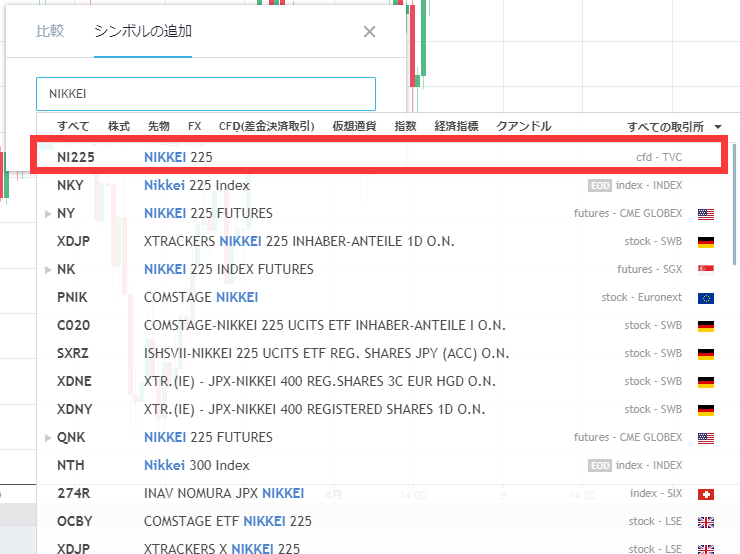Click EU flag on PNIK Euronext row
The height and width of the screenshot is (554, 740).
(x=706, y=298)
